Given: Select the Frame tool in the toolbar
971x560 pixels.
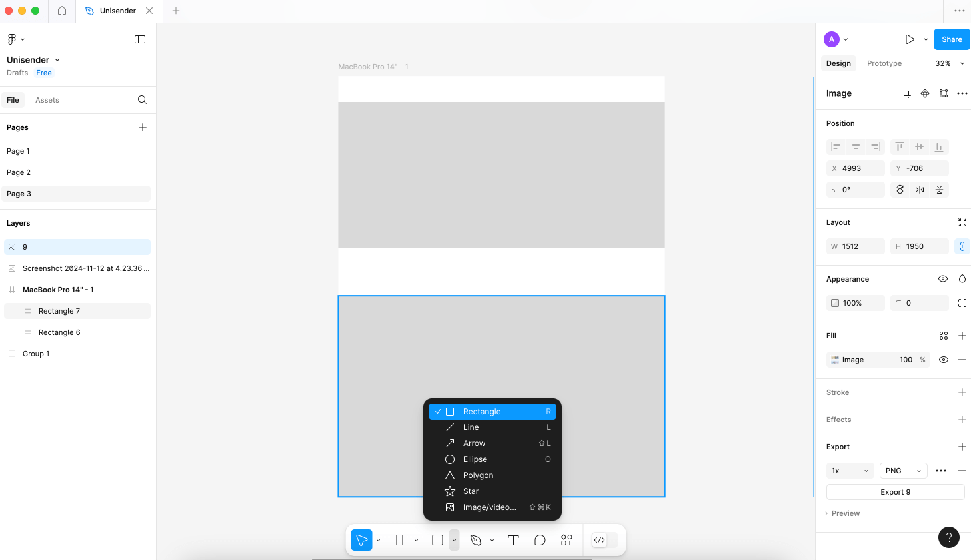Looking at the screenshot, I should point(399,540).
